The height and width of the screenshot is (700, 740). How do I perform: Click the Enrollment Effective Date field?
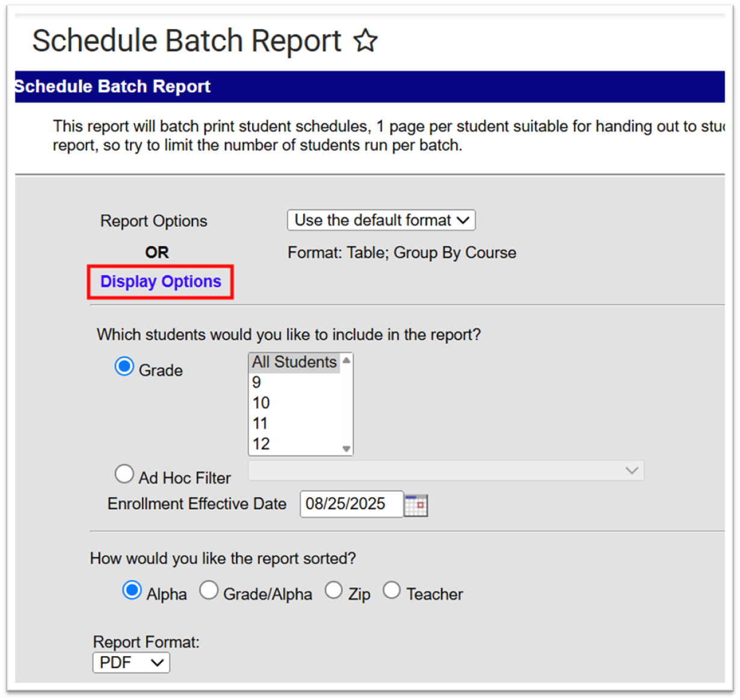tap(351, 504)
